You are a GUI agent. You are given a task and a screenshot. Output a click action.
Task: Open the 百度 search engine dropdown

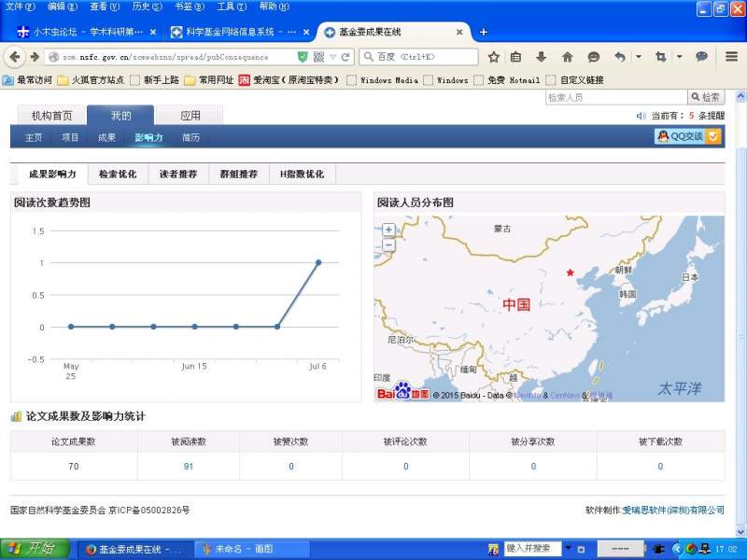[369, 57]
